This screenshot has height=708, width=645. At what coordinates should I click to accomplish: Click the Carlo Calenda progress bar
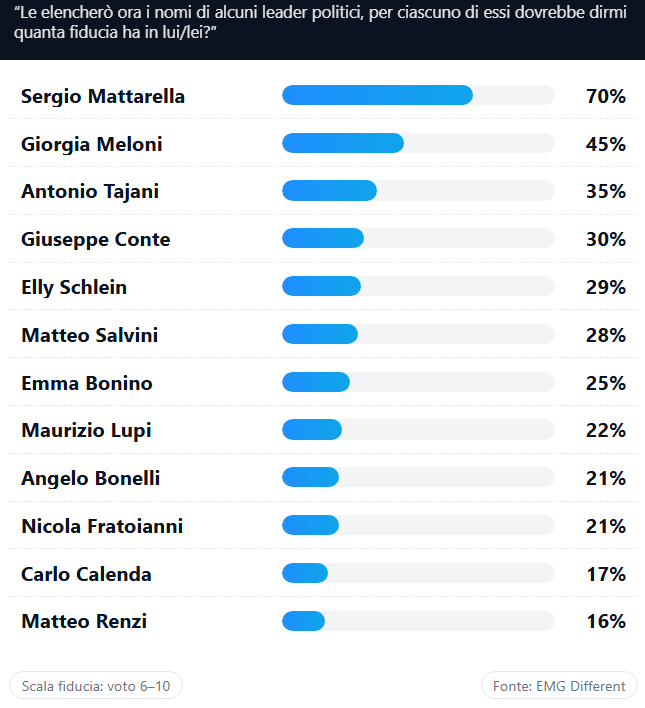pos(418,574)
